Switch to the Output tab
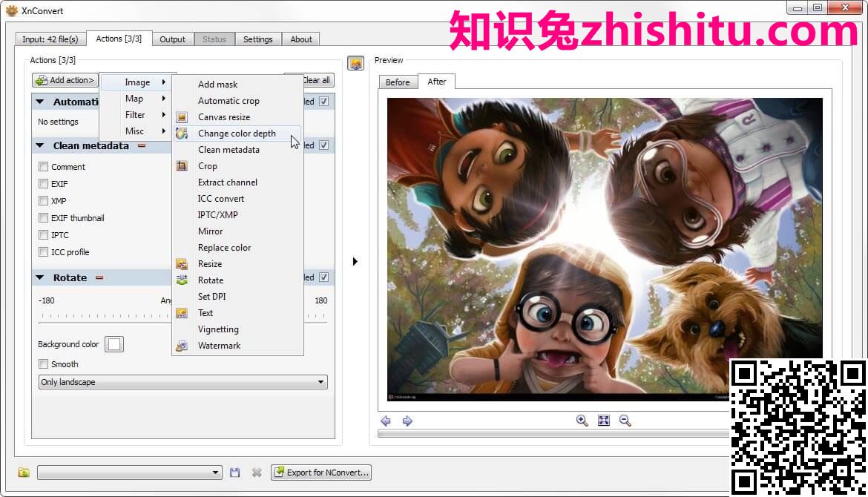This screenshot has height=497, width=868. (173, 39)
